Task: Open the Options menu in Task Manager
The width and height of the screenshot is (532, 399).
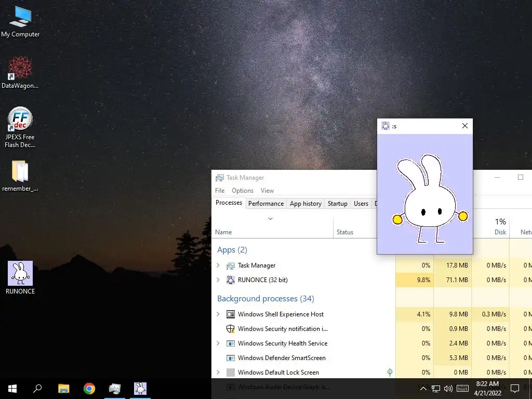Action: pyautogui.click(x=243, y=191)
